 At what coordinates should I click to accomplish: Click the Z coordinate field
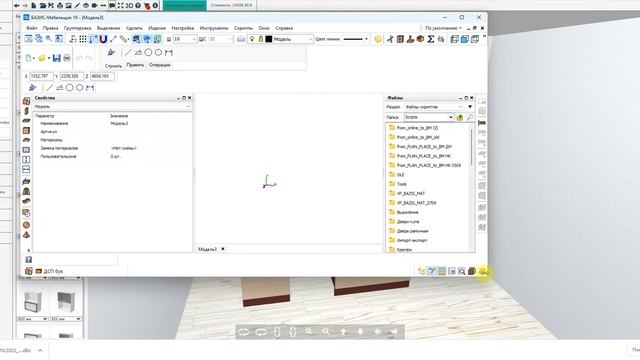coord(102,76)
